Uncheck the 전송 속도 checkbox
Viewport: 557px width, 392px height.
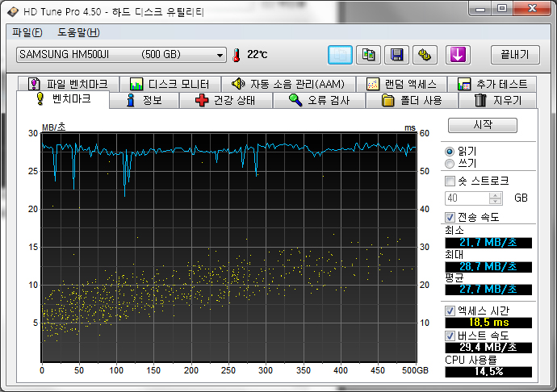(450, 217)
